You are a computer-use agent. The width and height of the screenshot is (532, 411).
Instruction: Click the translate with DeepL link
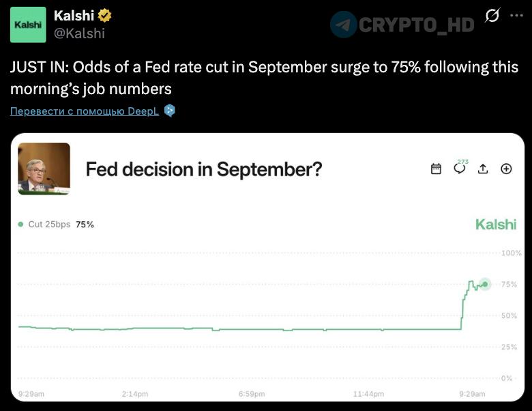[x=85, y=111]
